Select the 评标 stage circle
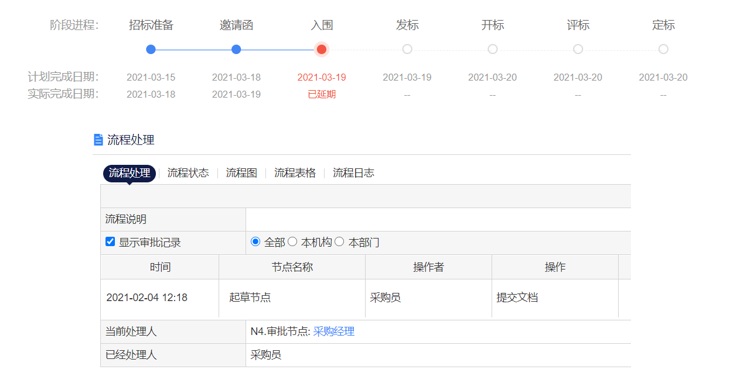This screenshot has height=378, width=730. coord(578,49)
